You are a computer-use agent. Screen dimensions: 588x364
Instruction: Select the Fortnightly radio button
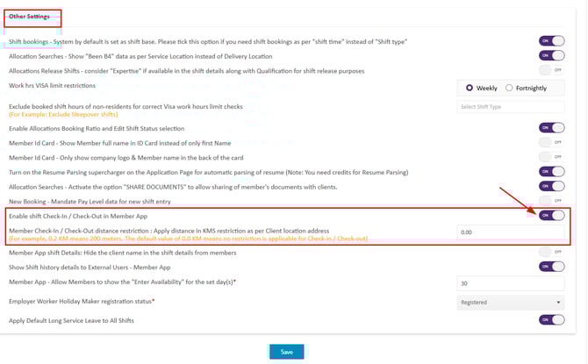[x=509, y=88]
